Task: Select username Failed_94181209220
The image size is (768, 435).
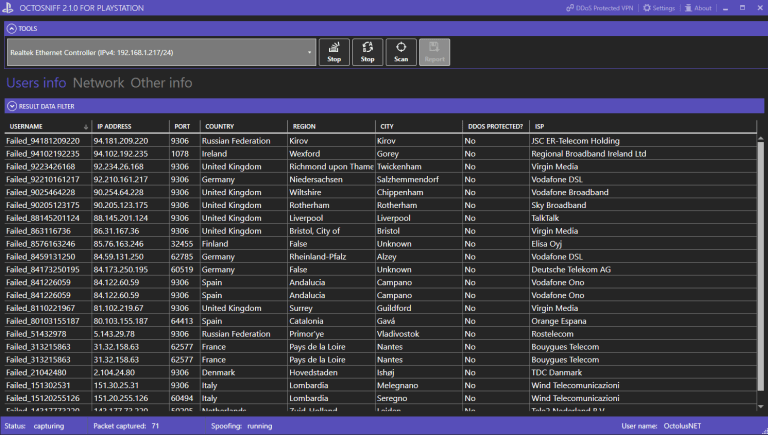Action: coord(43,141)
